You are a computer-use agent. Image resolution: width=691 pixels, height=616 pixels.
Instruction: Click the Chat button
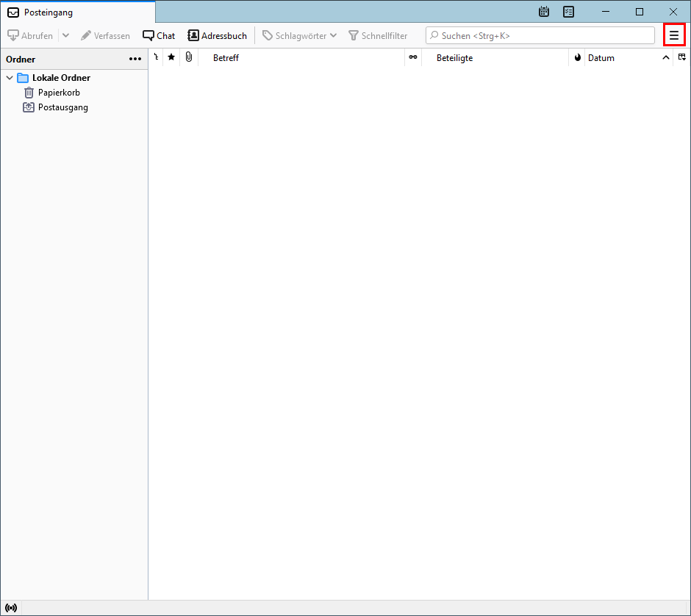(x=159, y=35)
